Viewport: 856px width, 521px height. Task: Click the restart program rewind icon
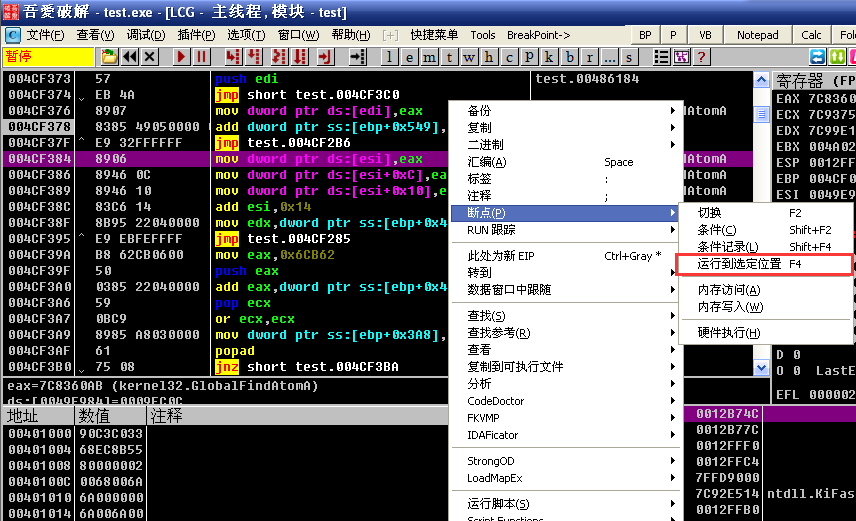point(130,56)
